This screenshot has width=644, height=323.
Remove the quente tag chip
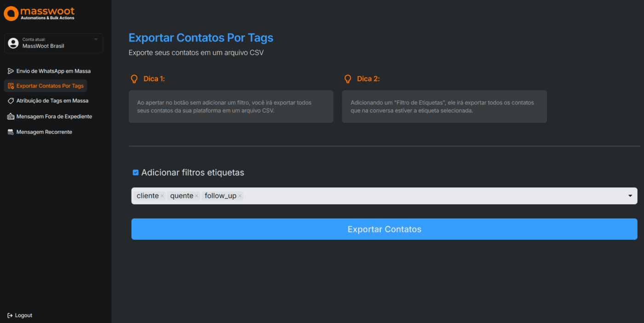click(x=196, y=196)
